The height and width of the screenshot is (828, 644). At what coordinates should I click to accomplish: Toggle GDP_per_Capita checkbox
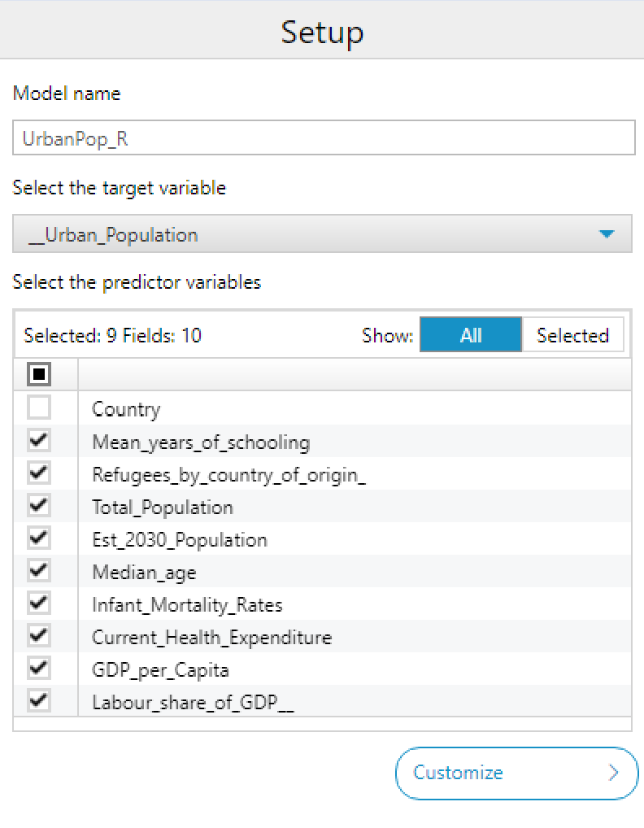pos(39,669)
